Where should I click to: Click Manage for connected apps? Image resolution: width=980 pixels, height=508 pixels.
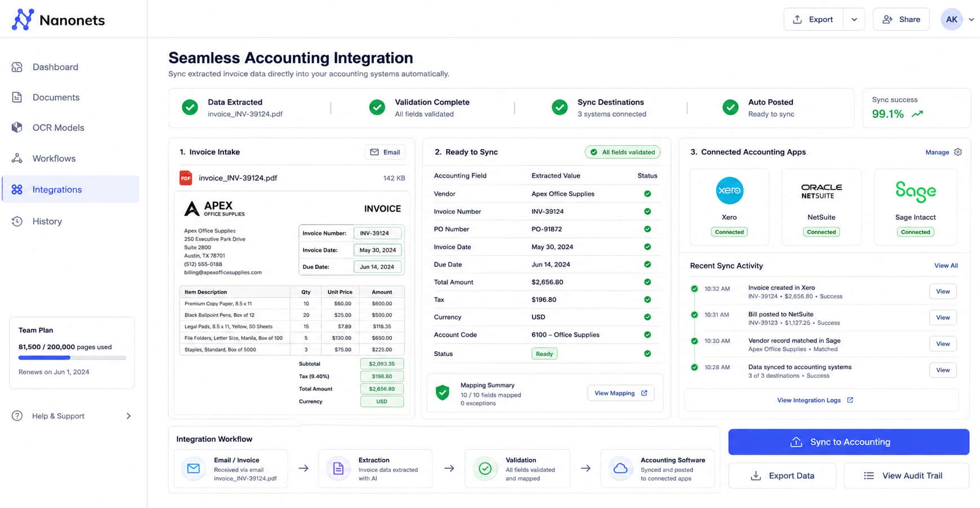coord(937,152)
